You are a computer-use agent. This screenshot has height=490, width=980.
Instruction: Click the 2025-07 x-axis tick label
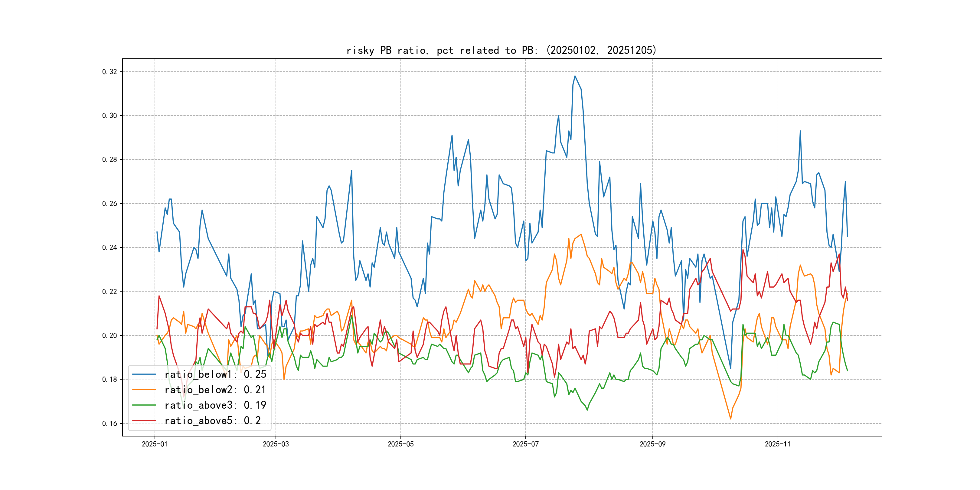[x=525, y=444]
